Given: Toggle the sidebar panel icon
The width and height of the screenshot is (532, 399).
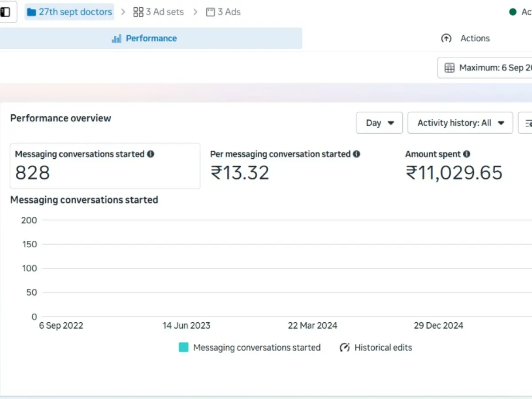Looking at the screenshot, I should point(5,12).
